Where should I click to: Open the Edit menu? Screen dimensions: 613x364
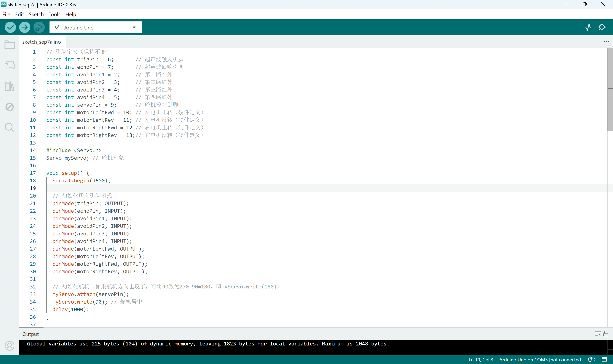[x=19, y=14]
